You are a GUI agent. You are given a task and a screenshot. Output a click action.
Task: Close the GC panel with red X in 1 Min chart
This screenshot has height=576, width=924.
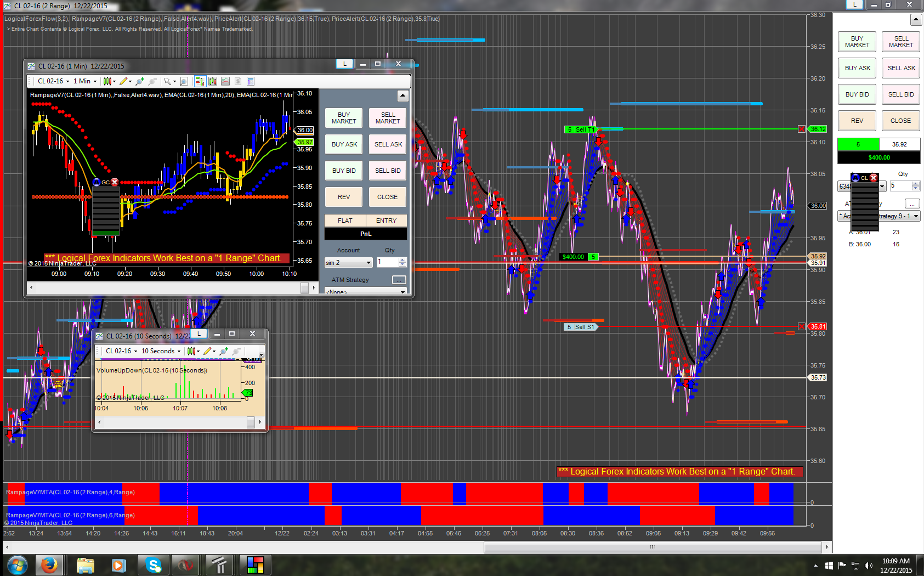coord(115,182)
